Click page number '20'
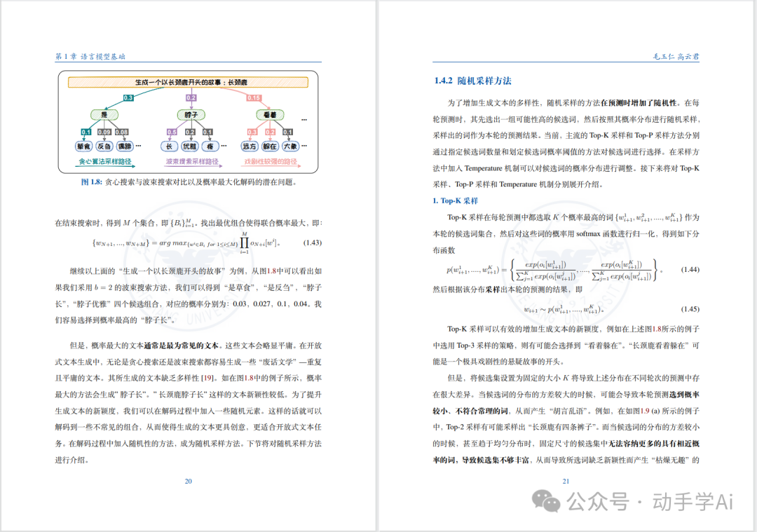 (189, 482)
